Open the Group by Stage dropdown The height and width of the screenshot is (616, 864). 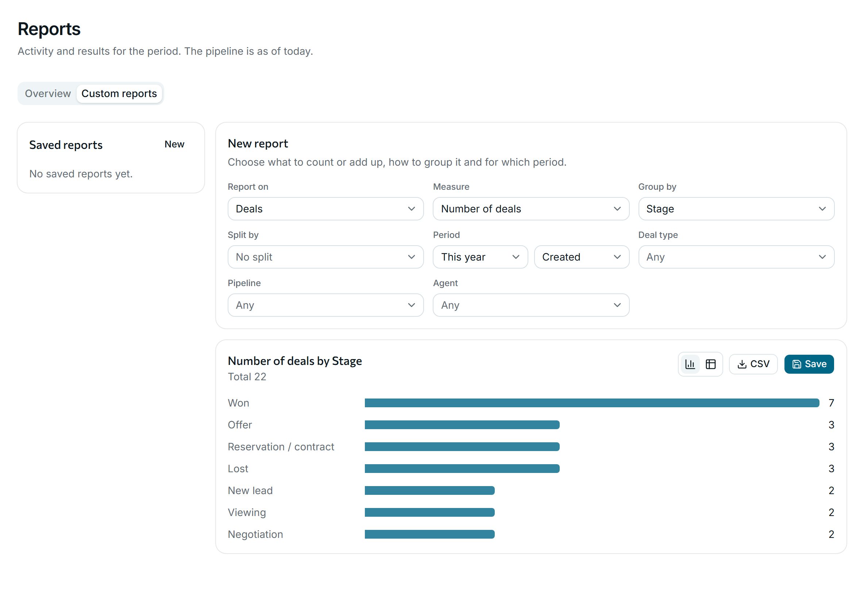tap(736, 209)
